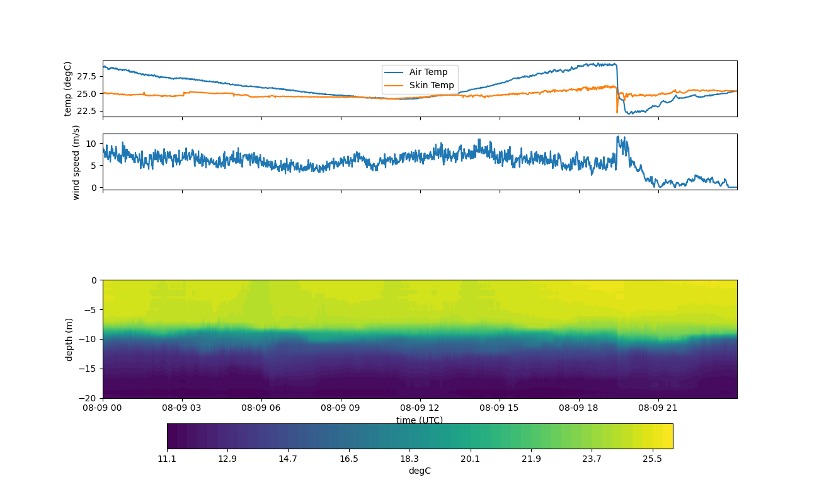819x504 pixels.
Task: Click the 20.1 colorbar tick label
Action: coord(470,459)
